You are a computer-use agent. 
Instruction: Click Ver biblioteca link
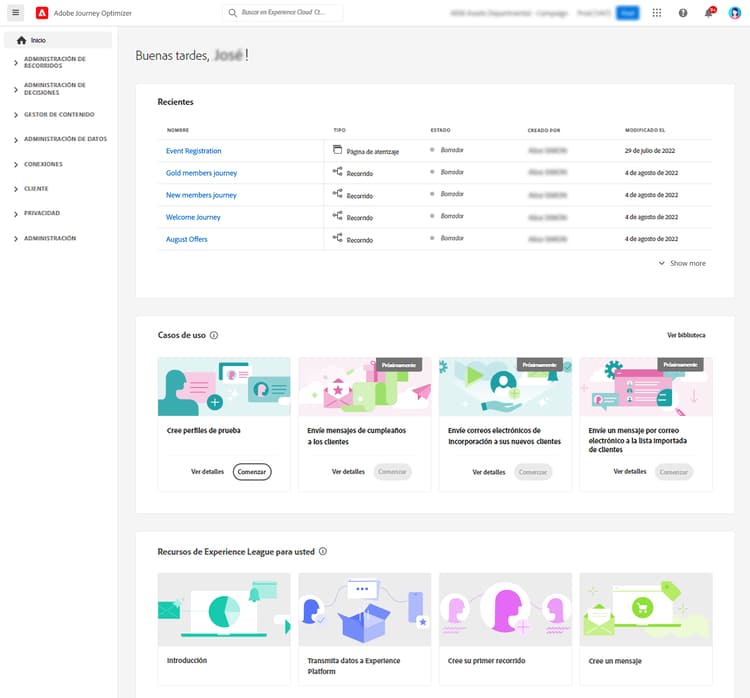[x=686, y=335]
